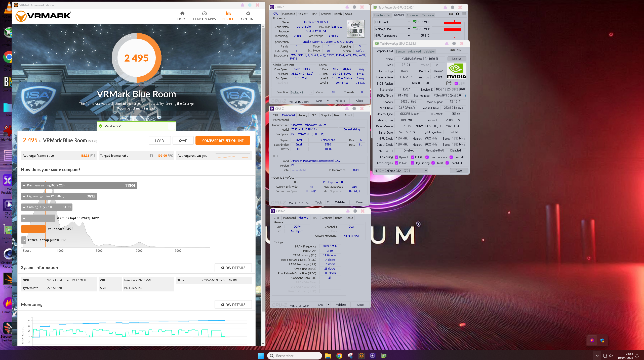Open VRMark icon on the taskbar
The width and height of the screenshot is (644, 360).
(361, 355)
